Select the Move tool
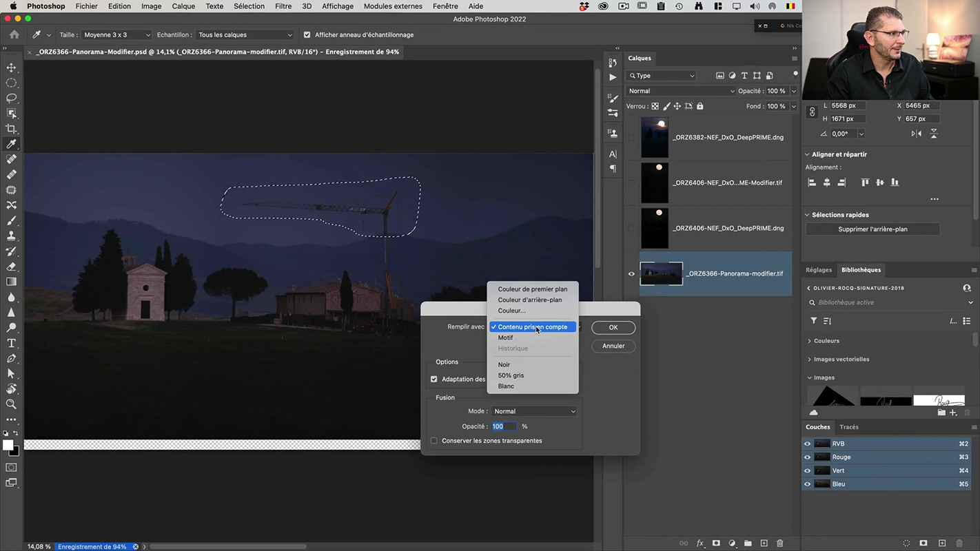Viewport: 980px width, 551px height. [x=11, y=67]
